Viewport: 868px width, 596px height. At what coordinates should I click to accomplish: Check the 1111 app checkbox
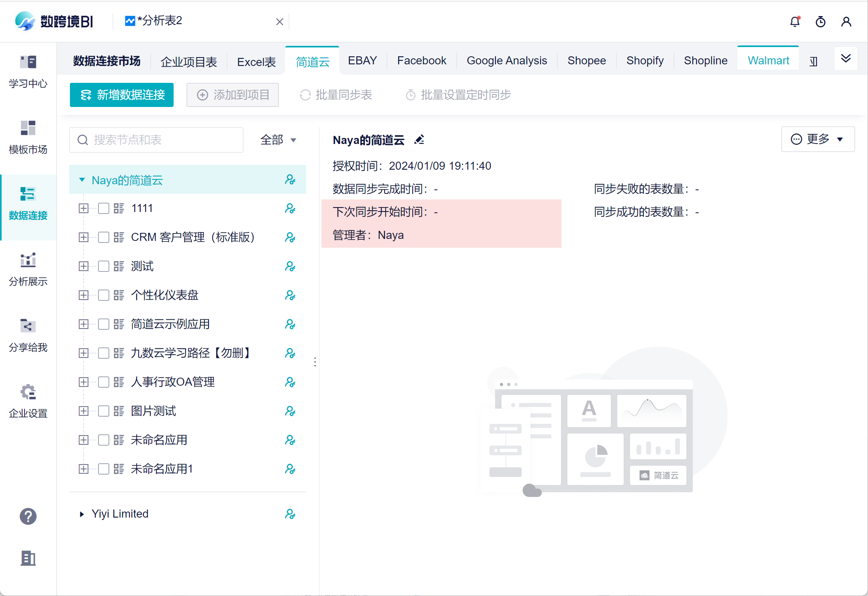[x=104, y=208]
